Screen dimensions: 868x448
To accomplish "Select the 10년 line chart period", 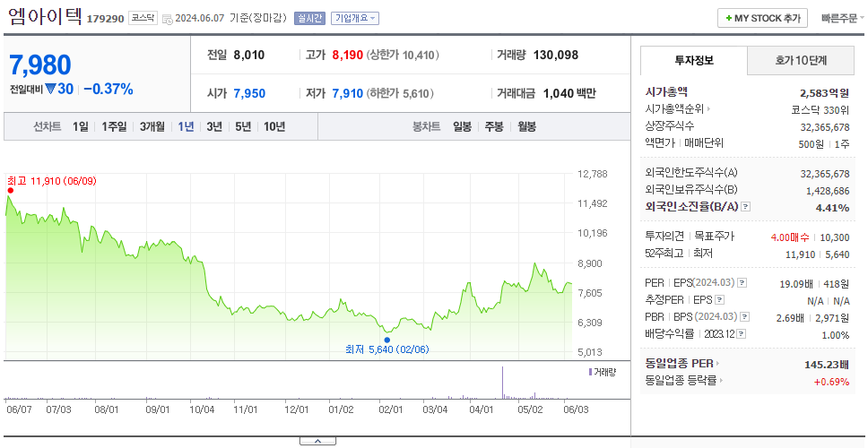I will [274, 126].
